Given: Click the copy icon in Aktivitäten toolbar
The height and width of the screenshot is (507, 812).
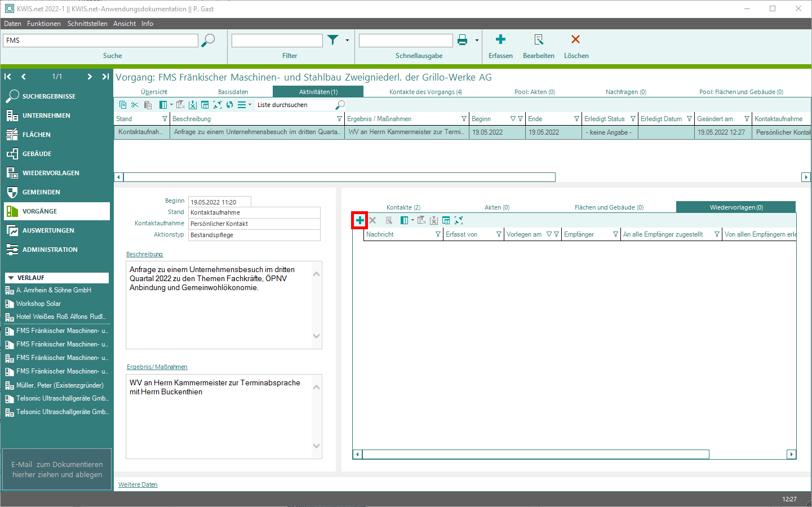Looking at the screenshot, I should 123,105.
